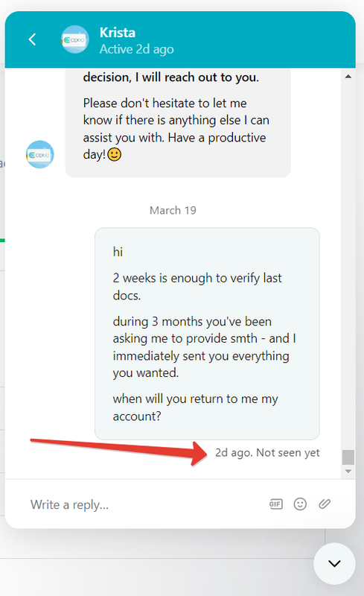The width and height of the screenshot is (364, 596).
Task: Open the emoji picker
Action: pos(300,504)
